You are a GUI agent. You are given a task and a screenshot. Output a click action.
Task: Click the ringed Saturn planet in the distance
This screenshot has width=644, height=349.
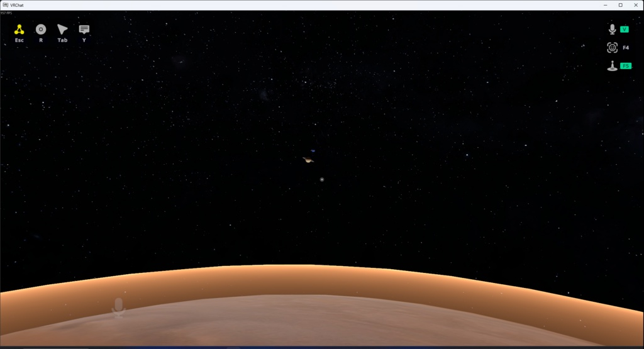[308, 160]
